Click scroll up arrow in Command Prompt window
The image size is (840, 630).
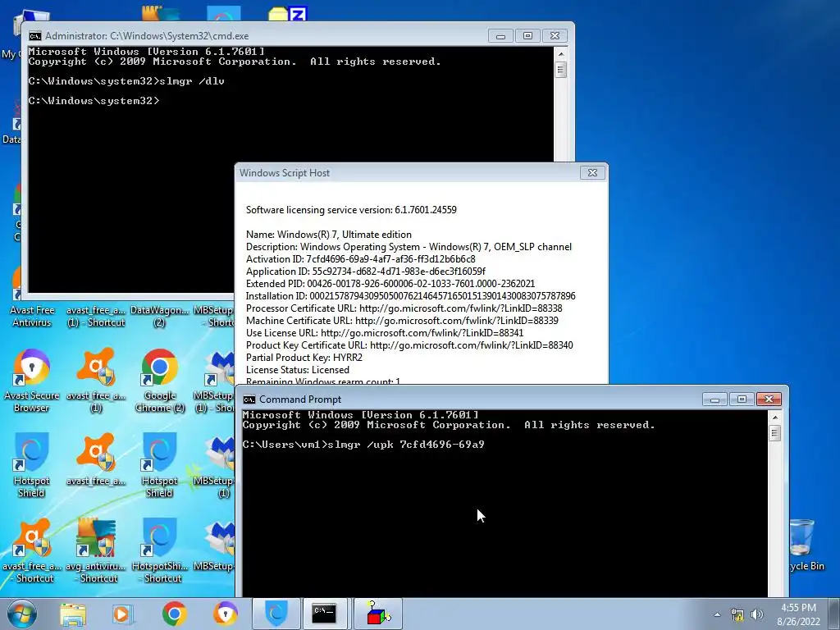(774, 417)
